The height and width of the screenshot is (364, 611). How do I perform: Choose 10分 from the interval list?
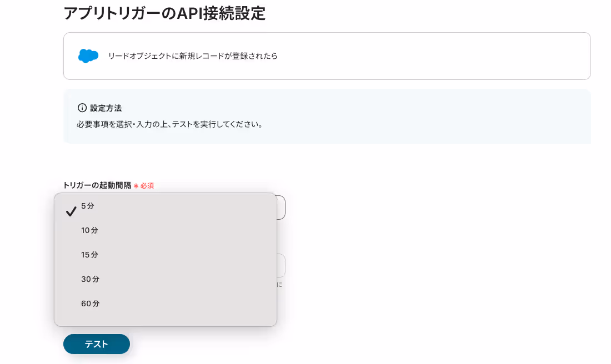(x=165, y=230)
